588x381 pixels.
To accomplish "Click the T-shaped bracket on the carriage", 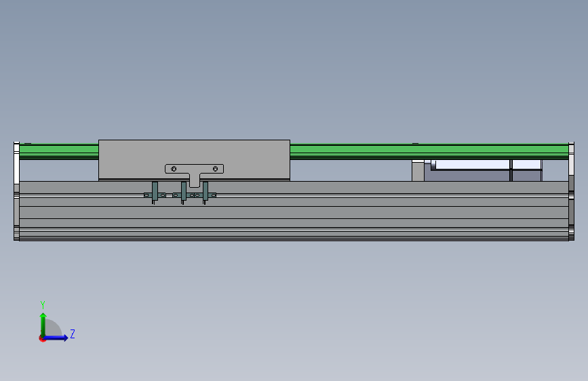I will click(194, 175).
